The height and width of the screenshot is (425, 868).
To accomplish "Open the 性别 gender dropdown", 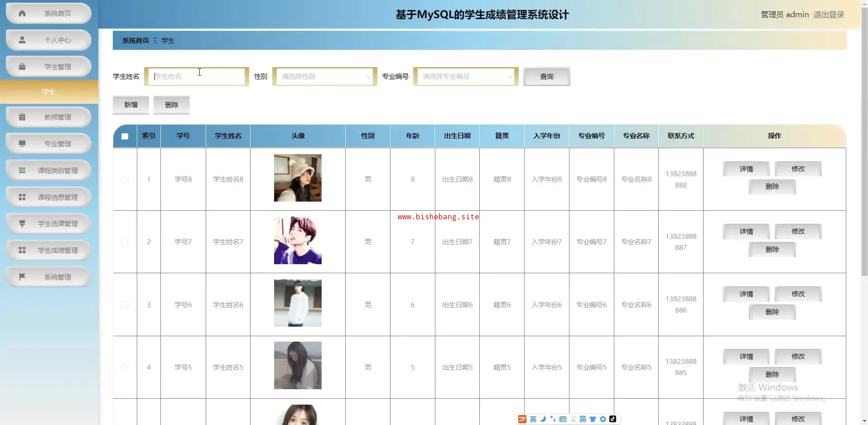I will click(325, 77).
